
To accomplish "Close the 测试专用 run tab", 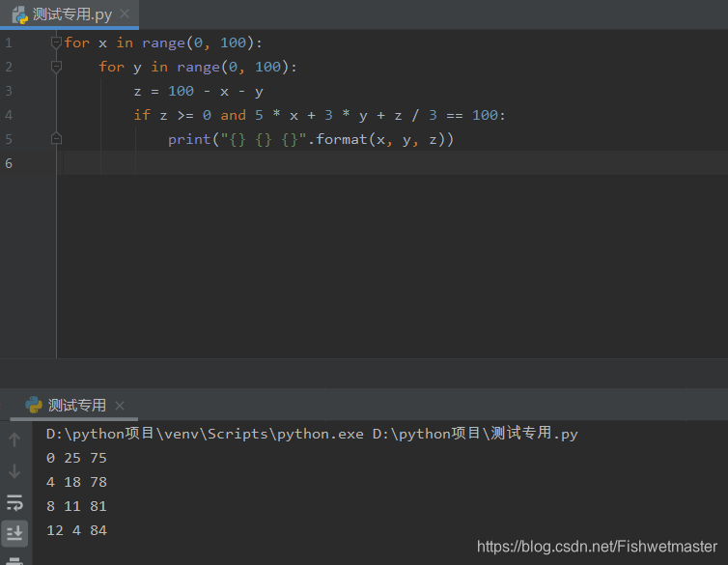I will pos(120,406).
